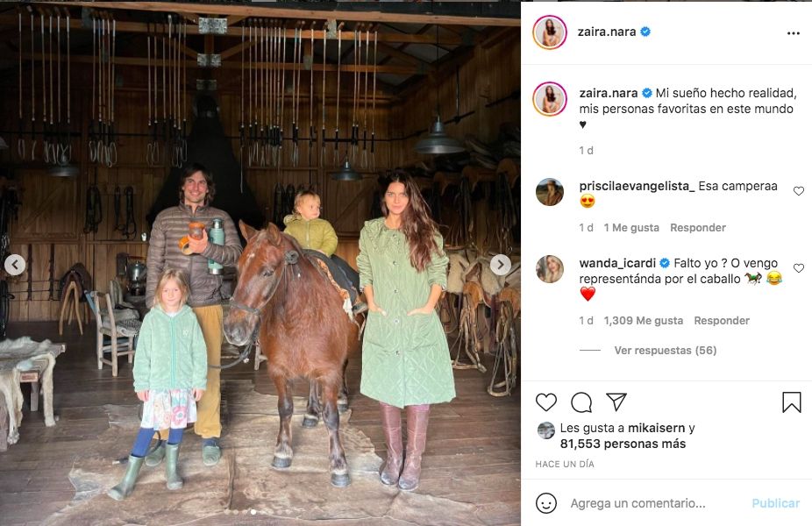The image size is (812, 526).
Task: Like wanda_icardi's comment
Action: (x=799, y=268)
